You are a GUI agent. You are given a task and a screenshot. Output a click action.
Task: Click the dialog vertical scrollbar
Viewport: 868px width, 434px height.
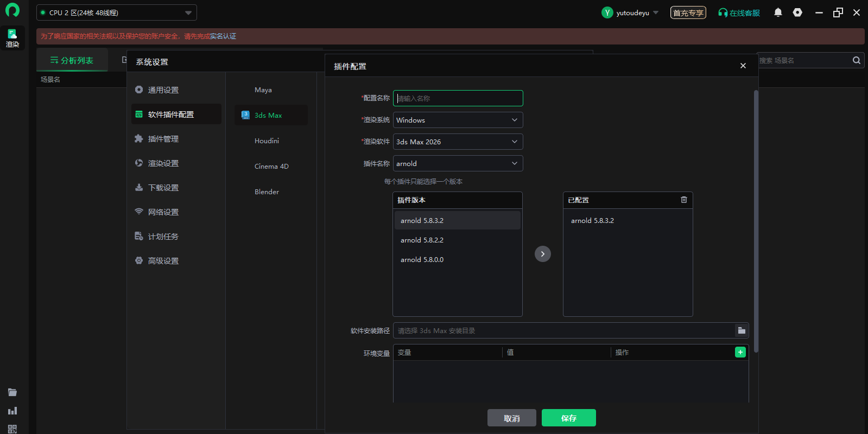coord(756,221)
